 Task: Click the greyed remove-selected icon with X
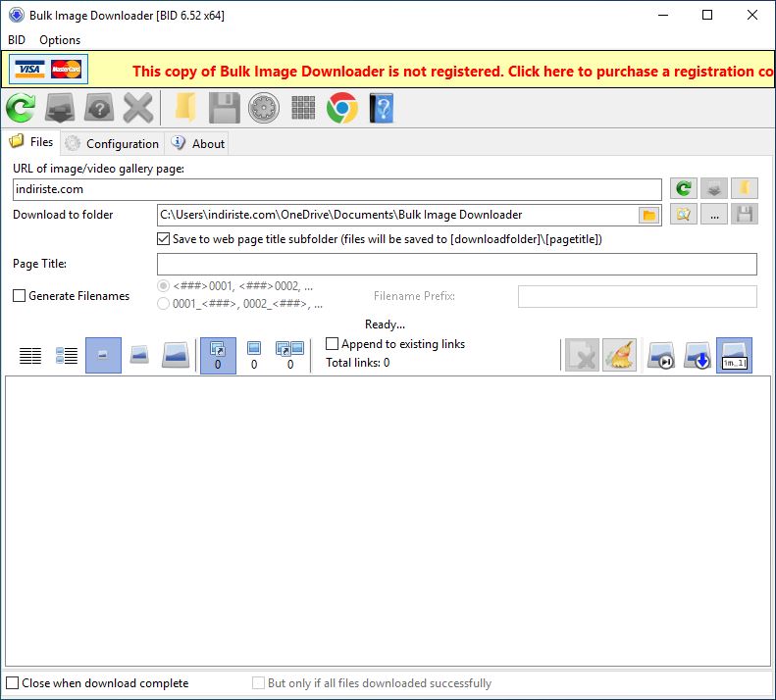(583, 355)
